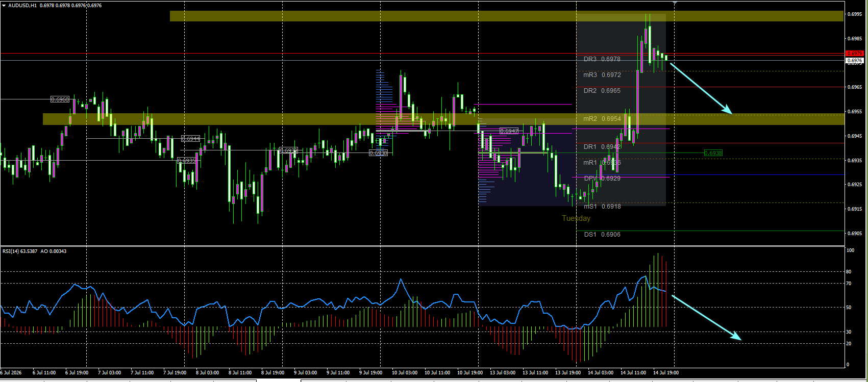Image resolution: width=868 pixels, height=382 pixels.
Task: Select the yellow zone at mR2 0.6954
Action: 443,119
